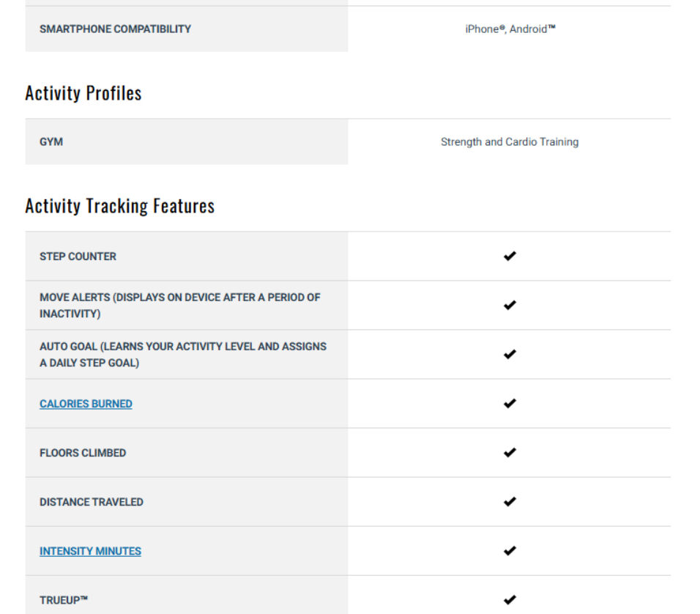Click the TrueUp row label
Screen dimensions: 700x614
pos(64,599)
